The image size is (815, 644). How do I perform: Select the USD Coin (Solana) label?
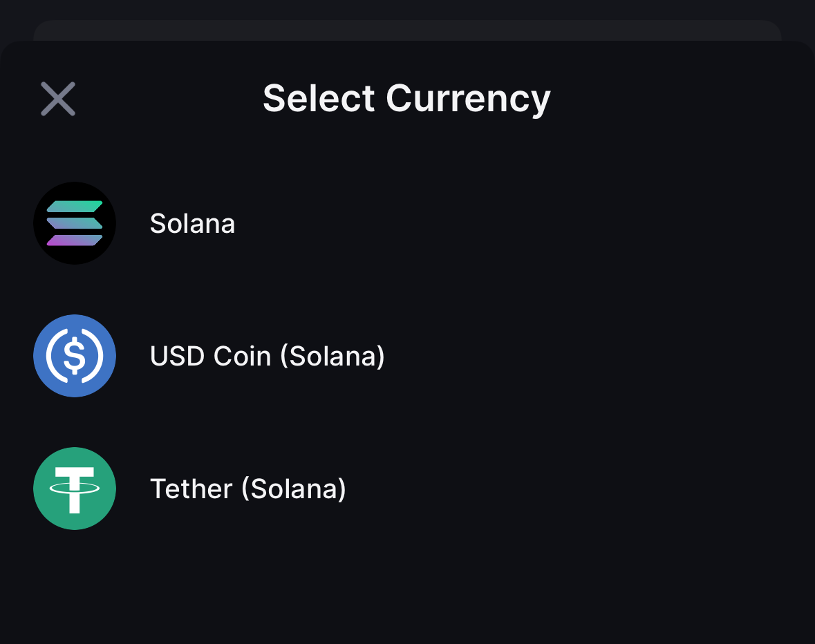[x=267, y=357]
